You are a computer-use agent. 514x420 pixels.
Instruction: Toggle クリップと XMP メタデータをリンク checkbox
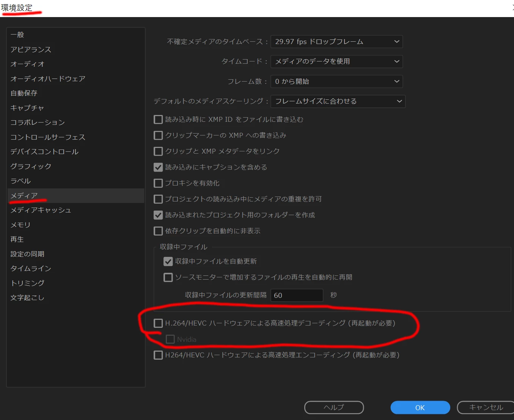pos(158,152)
